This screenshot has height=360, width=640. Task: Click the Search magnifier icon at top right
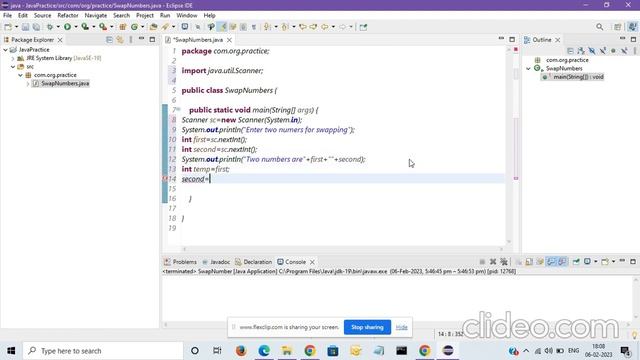tap(599, 27)
